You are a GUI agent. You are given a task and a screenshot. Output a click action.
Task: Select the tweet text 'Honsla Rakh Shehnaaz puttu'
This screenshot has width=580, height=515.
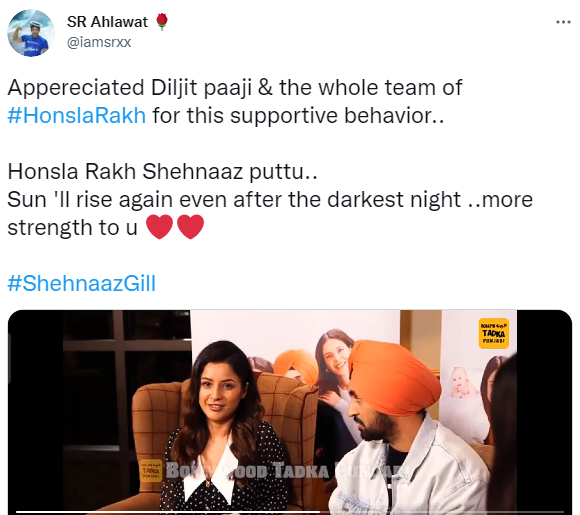tap(162, 172)
